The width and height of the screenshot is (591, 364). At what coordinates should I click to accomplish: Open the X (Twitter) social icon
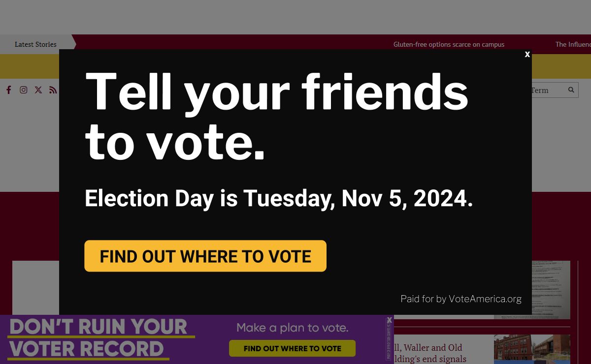(x=38, y=90)
